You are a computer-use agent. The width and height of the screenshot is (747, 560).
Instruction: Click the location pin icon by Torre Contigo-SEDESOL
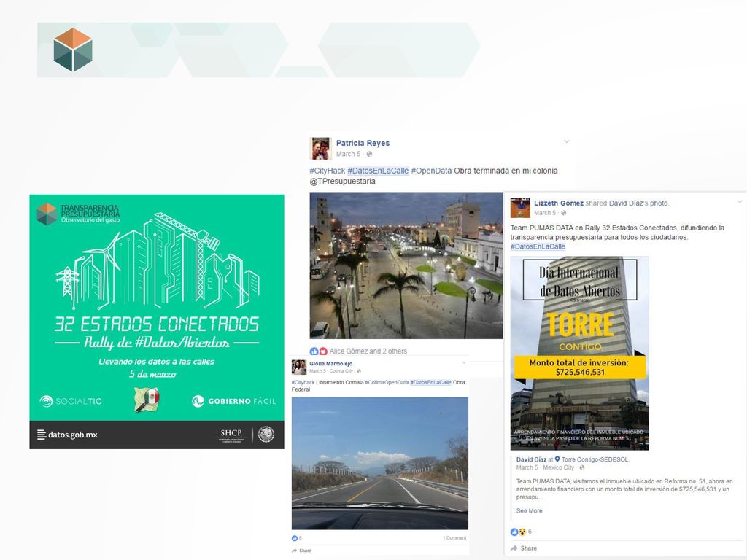557,459
